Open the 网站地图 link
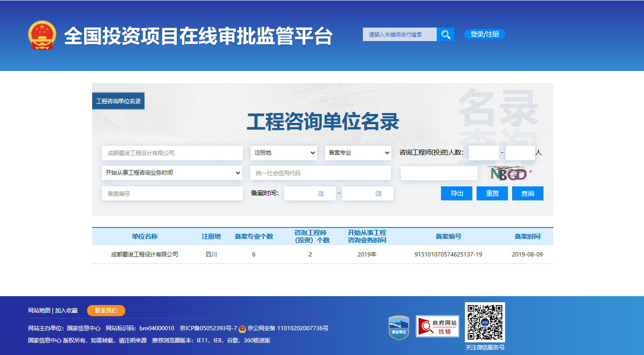644x355 pixels. coord(39,311)
